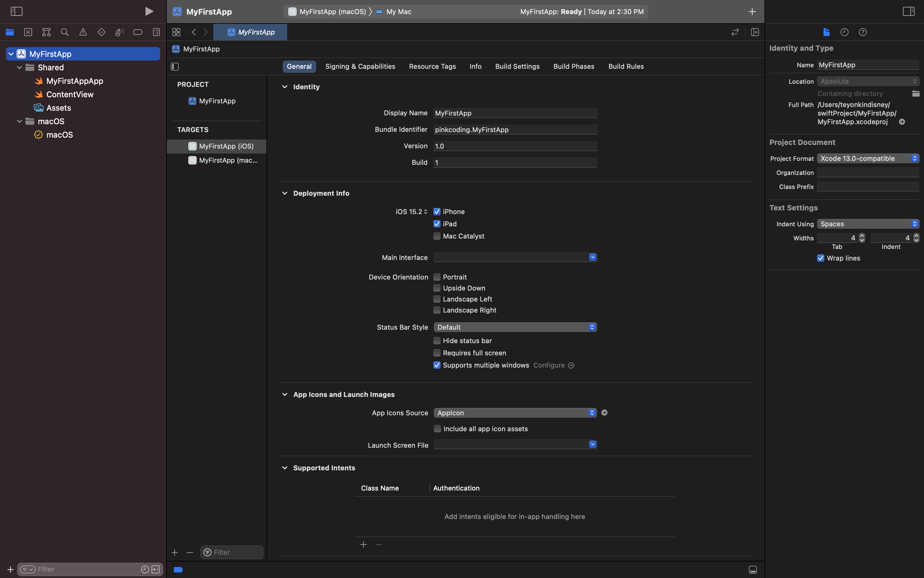Collapse App Icons and Launch Images section
Image resolution: width=924 pixels, height=578 pixels.
[x=284, y=394]
